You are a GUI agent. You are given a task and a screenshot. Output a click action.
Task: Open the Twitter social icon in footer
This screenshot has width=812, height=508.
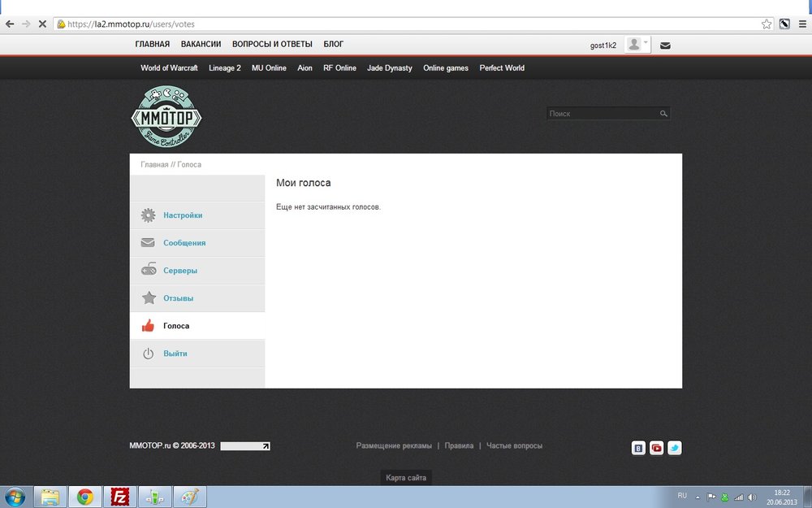(x=674, y=448)
